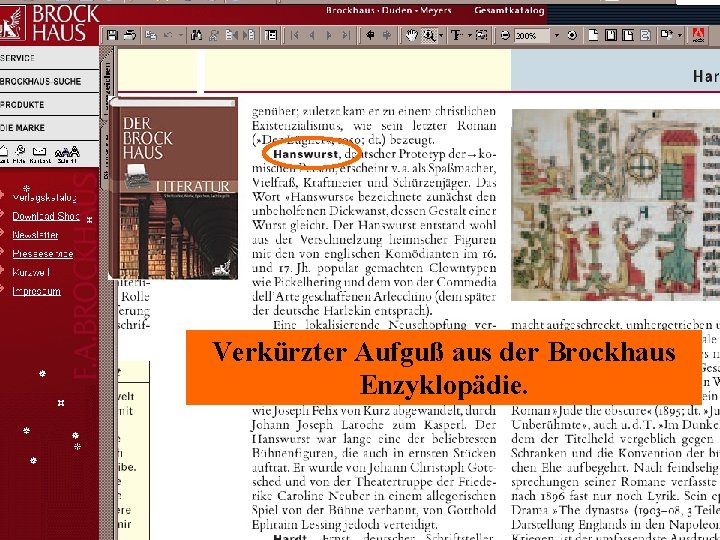720x540 pixels.
Task: Select the Hand tool
Action: point(411,35)
